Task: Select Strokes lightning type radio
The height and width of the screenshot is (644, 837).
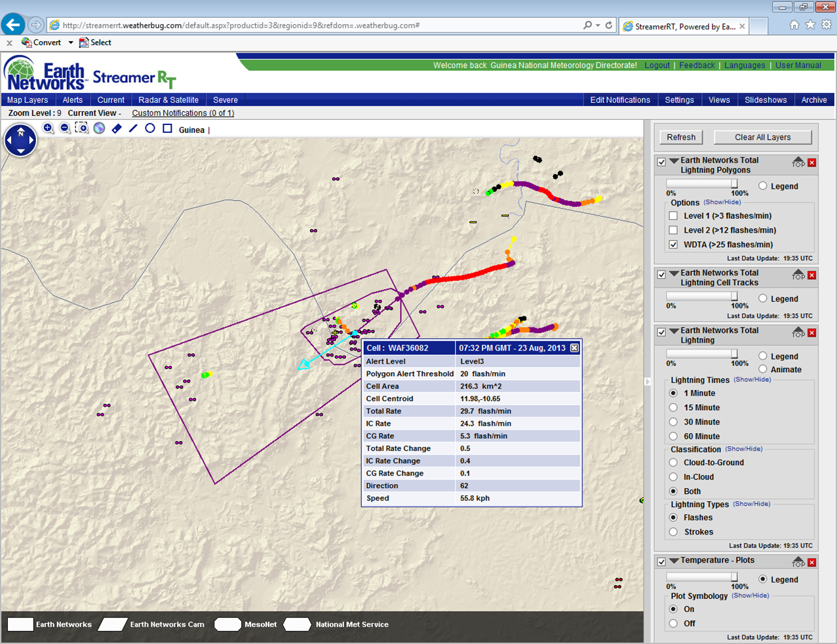Action: click(673, 532)
